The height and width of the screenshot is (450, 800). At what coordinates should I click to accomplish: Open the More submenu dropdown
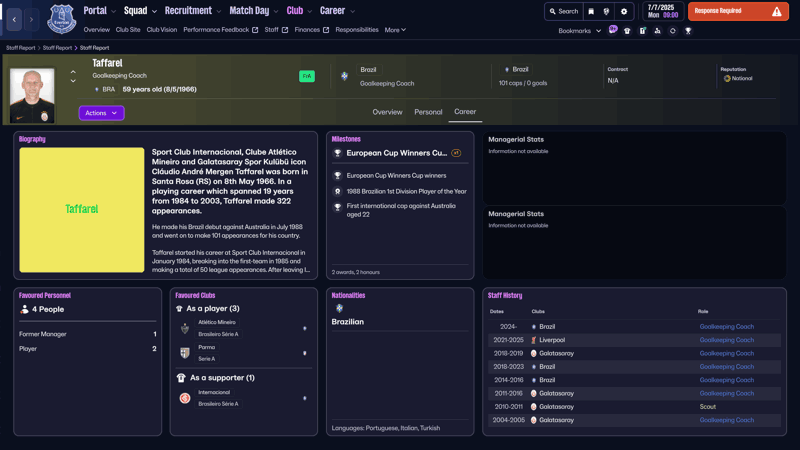click(x=395, y=30)
